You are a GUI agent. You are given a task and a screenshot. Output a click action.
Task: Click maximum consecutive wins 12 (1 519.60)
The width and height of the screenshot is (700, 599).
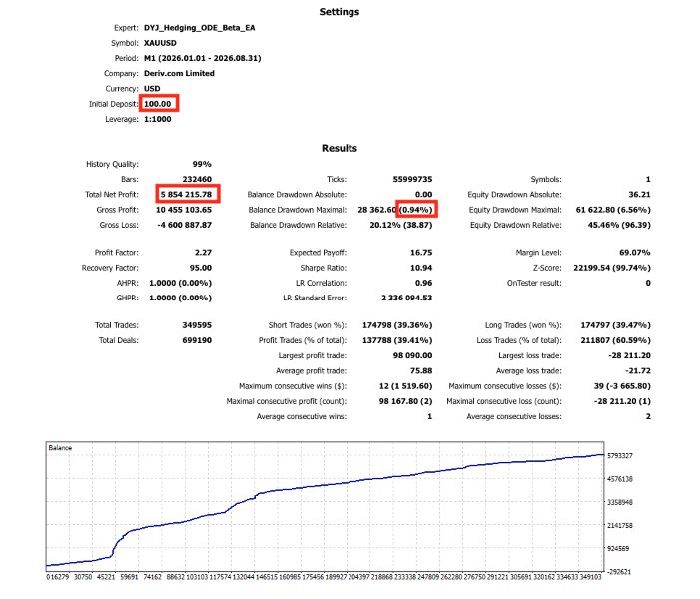[x=405, y=386]
